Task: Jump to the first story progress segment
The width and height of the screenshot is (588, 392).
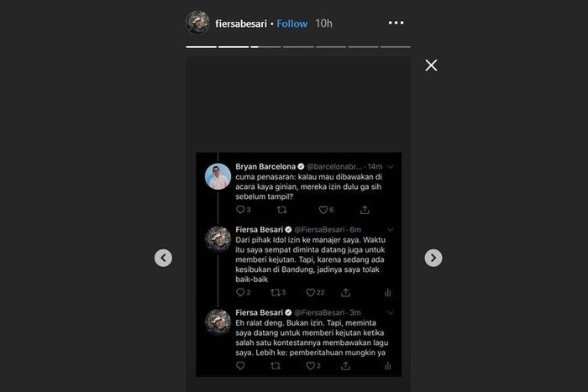Action: 202,46
